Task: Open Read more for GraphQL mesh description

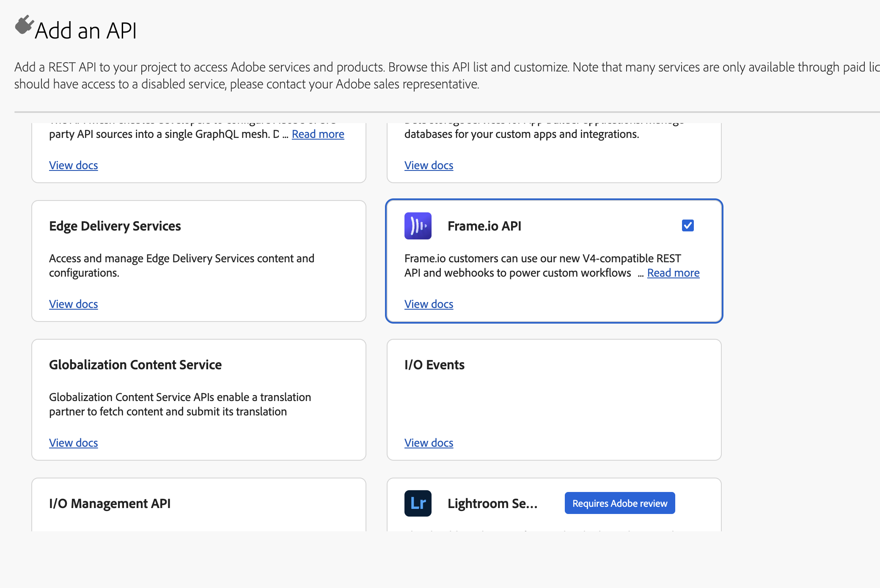Action: (x=318, y=134)
